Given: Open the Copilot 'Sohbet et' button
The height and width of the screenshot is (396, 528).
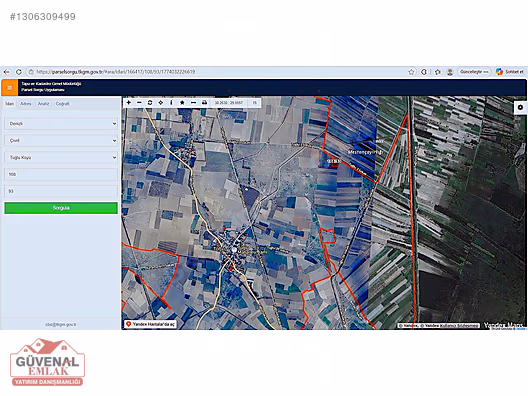Looking at the screenshot, I should coord(510,72).
